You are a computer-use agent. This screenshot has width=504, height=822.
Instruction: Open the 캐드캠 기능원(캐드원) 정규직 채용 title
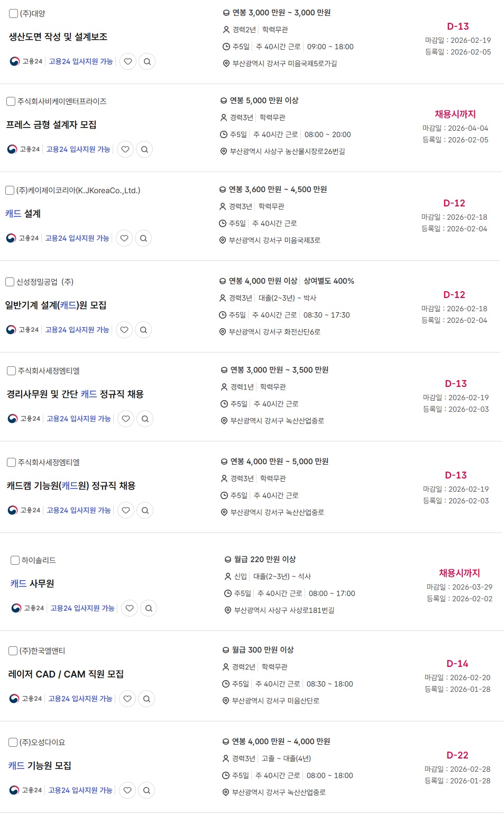coord(71,486)
